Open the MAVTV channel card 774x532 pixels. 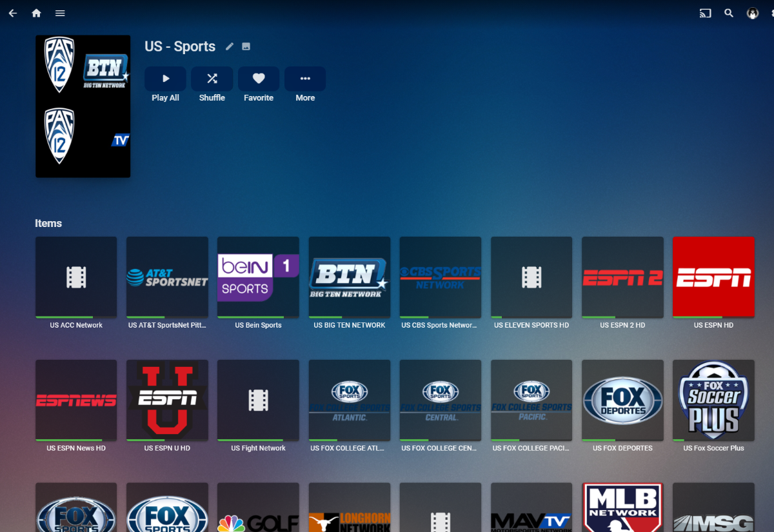531,507
